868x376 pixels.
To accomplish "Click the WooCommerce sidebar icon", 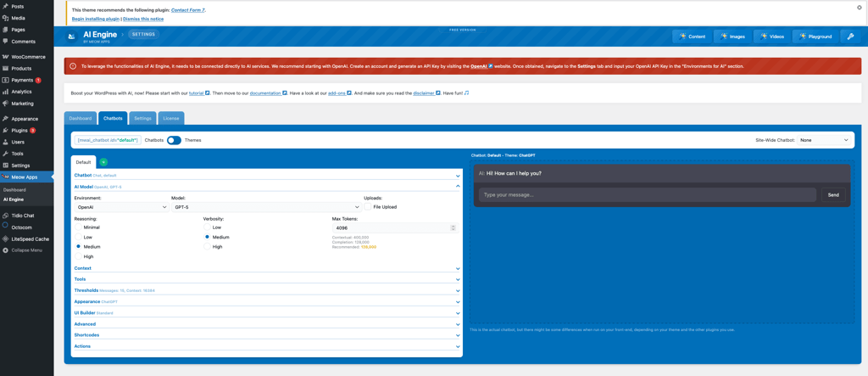I will point(5,57).
